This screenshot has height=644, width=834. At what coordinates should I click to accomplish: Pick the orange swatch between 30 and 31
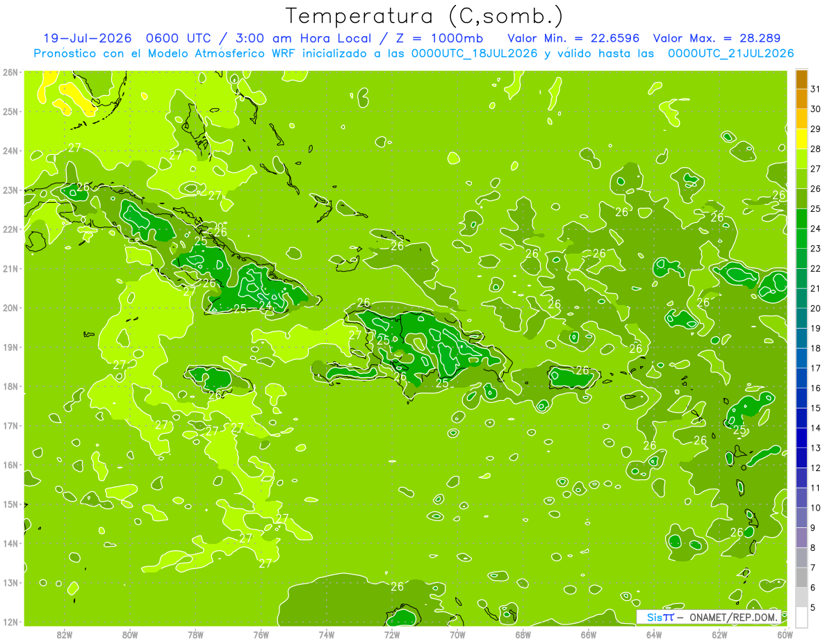pos(801,100)
